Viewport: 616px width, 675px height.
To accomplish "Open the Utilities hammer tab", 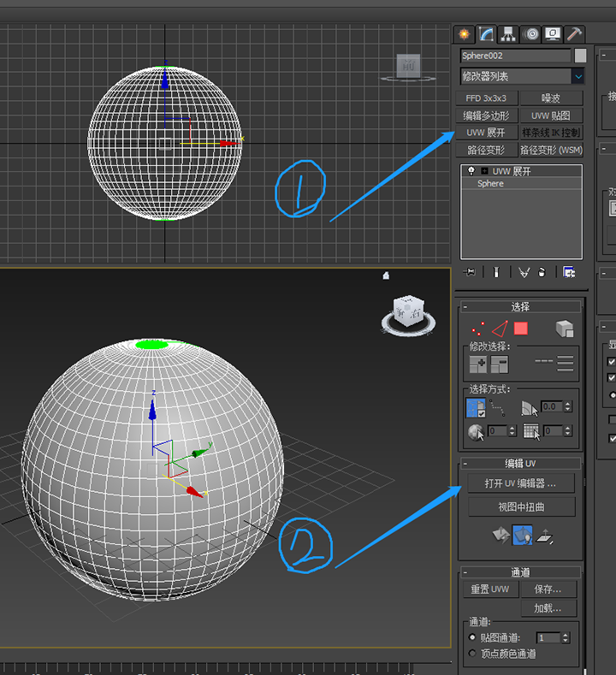I will [574, 34].
